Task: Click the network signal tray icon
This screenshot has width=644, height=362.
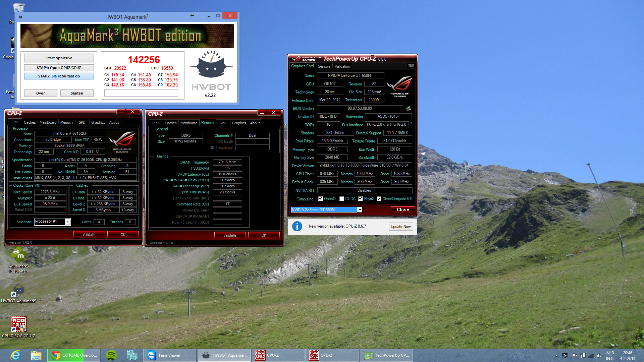Action: 591,356
